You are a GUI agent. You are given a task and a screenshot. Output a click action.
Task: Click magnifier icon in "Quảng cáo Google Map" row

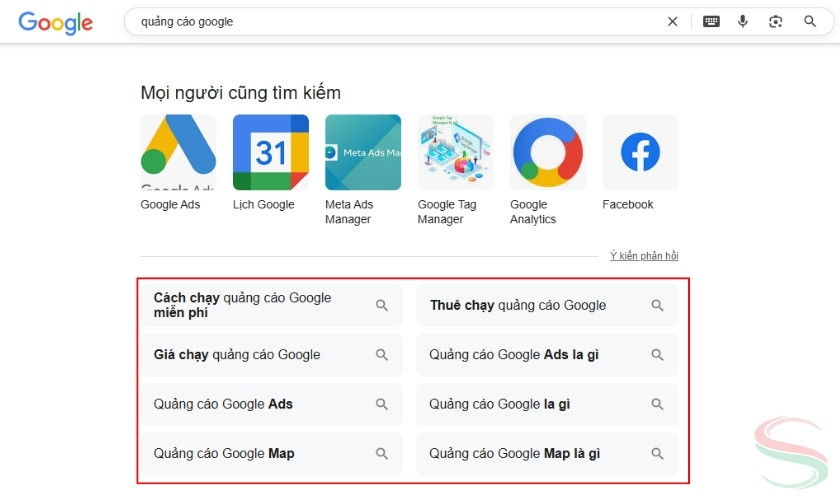[x=381, y=453]
